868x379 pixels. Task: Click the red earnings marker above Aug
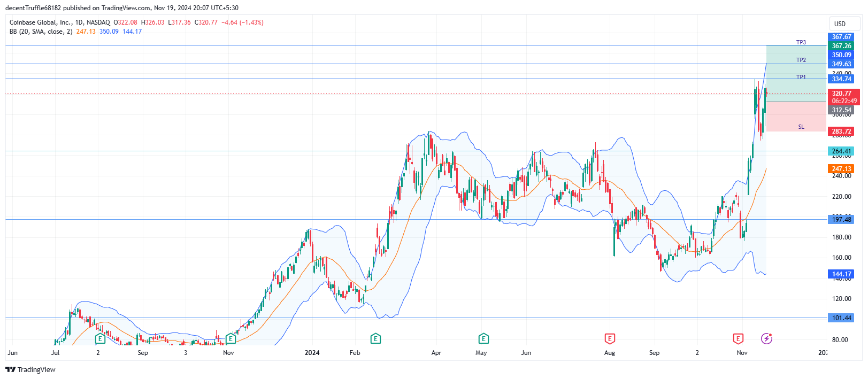(610, 338)
